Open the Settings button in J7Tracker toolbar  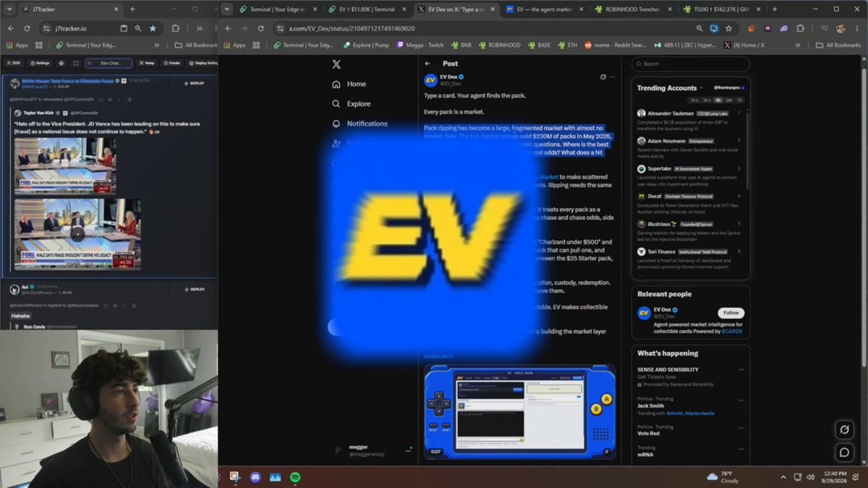click(39, 63)
